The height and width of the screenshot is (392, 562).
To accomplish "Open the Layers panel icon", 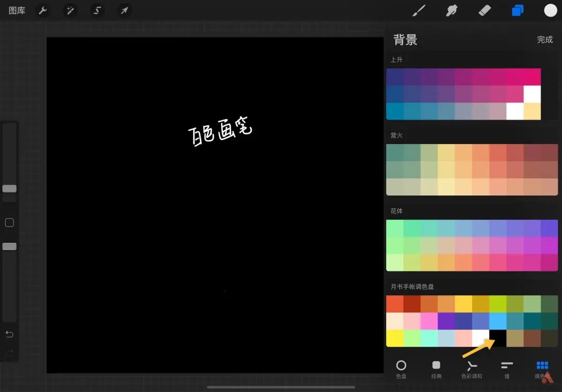I will (x=518, y=10).
